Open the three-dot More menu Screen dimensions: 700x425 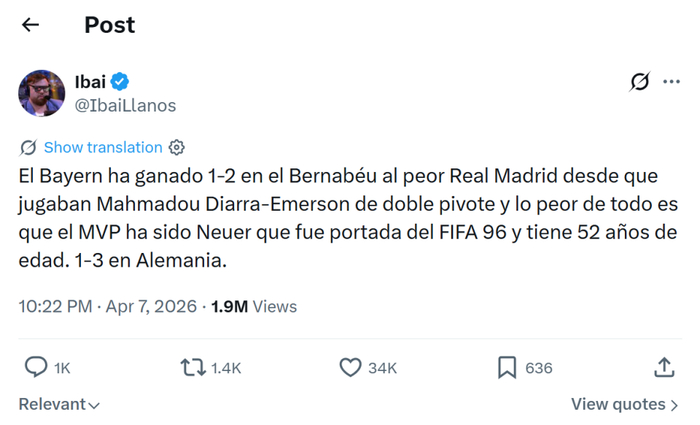point(671,82)
